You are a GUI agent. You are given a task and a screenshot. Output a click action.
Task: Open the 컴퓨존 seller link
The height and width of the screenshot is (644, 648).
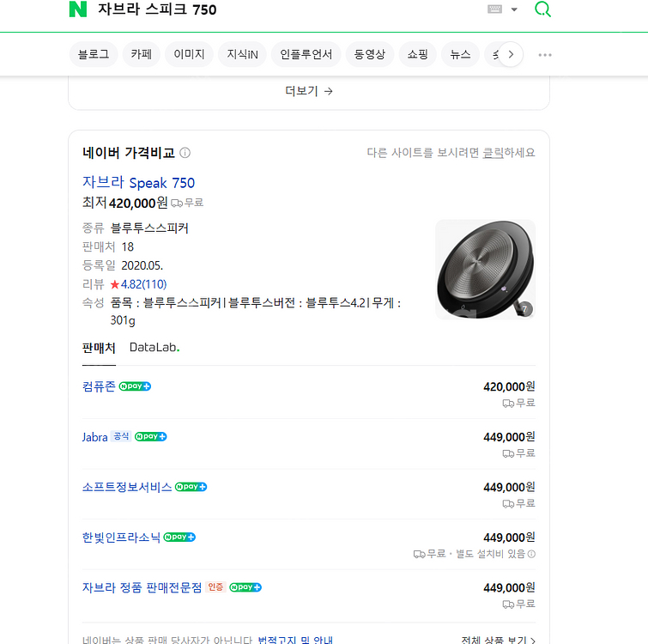coord(99,386)
